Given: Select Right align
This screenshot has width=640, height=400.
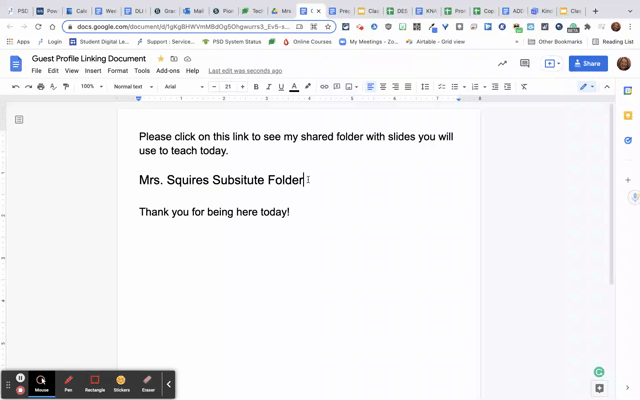Looking at the screenshot, I should (x=396, y=87).
